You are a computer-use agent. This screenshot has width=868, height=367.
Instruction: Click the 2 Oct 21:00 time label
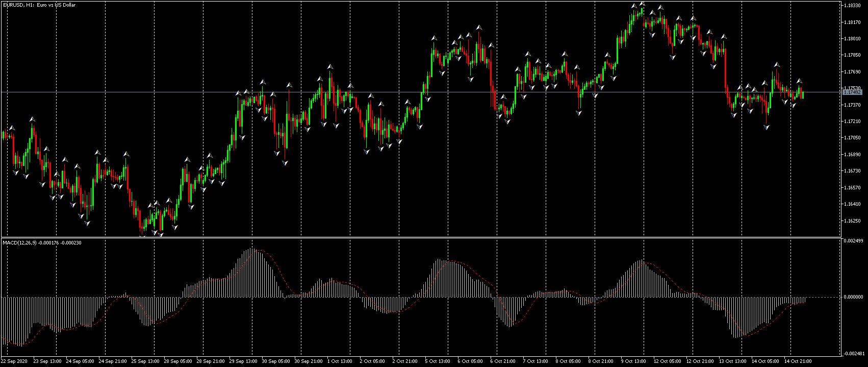pyautogui.click(x=405, y=361)
